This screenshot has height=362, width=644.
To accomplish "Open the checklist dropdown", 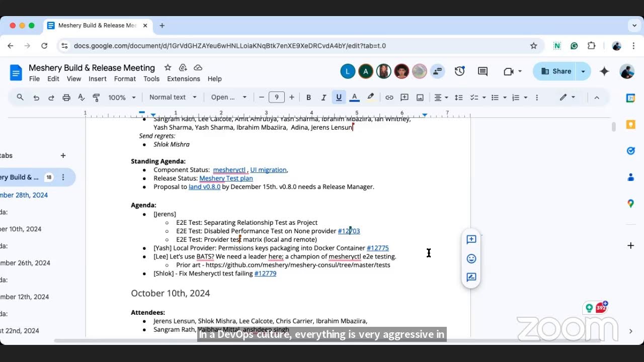I will (x=477, y=98).
